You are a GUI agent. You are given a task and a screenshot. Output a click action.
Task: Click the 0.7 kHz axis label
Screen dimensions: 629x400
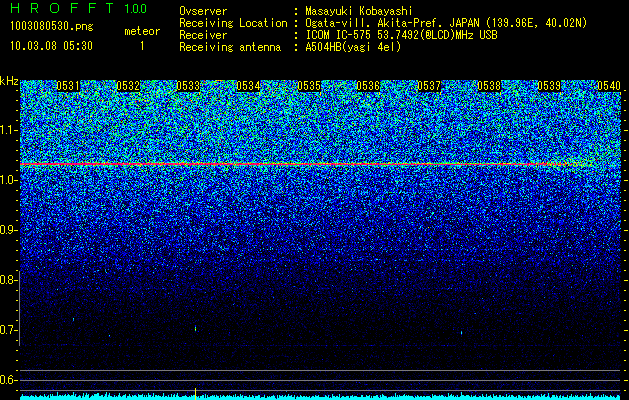[x=8, y=330]
